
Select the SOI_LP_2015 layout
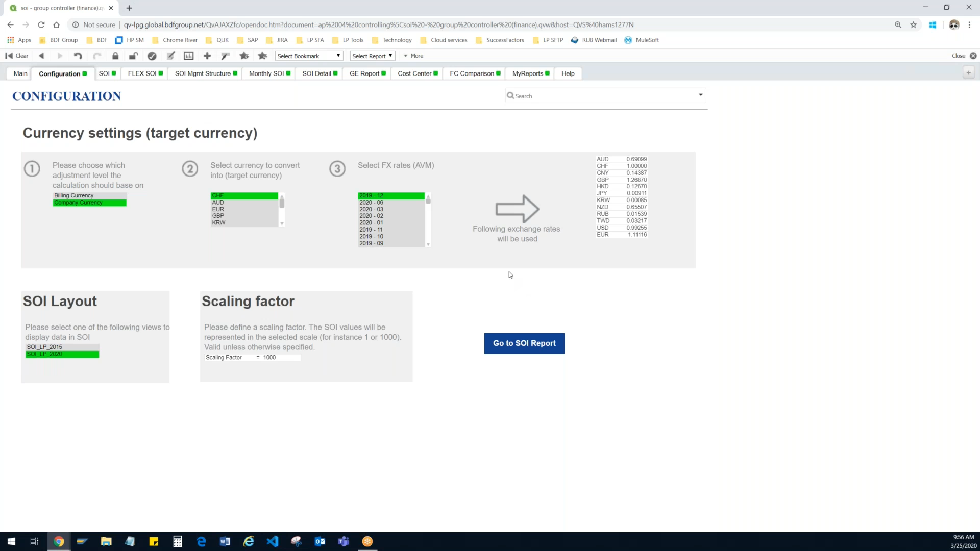tap(62, 347)
